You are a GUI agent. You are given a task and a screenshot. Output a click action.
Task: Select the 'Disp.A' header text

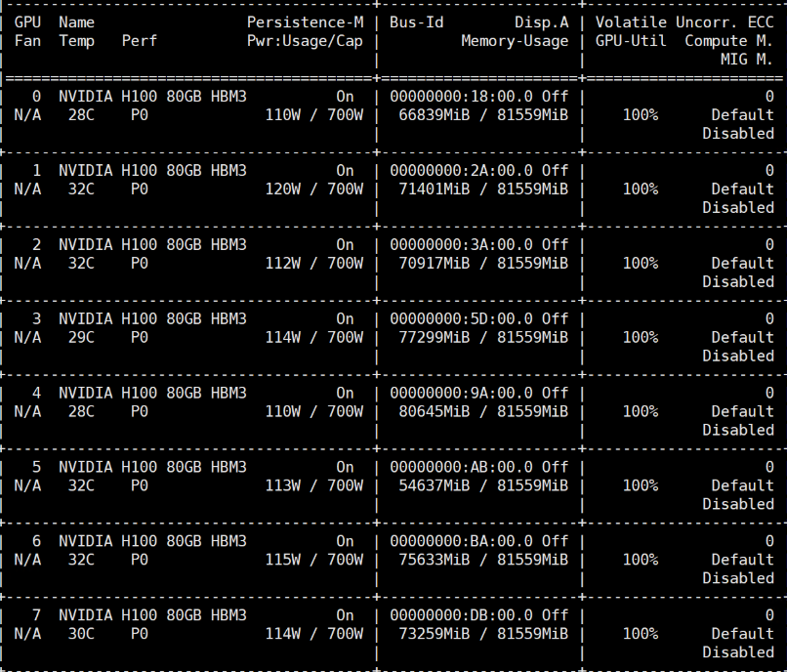coord(542,22)
